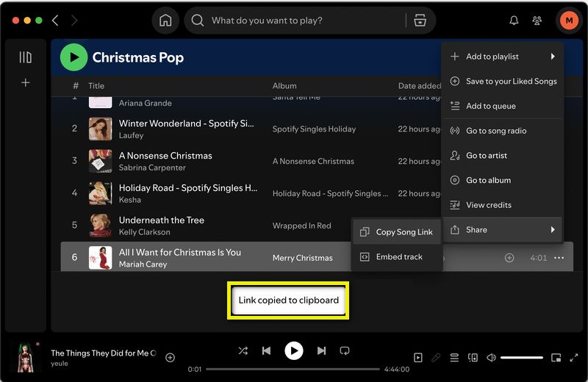Open Friend Activity icon
Viewport: 588px width, 382px height.
pyautogui.click(x=537, y=21)
